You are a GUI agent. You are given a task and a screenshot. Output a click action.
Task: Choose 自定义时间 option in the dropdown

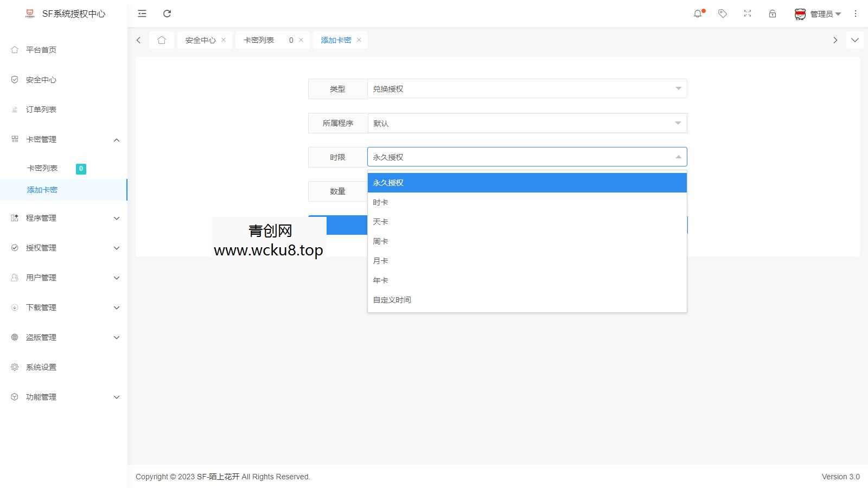(392, 299)
